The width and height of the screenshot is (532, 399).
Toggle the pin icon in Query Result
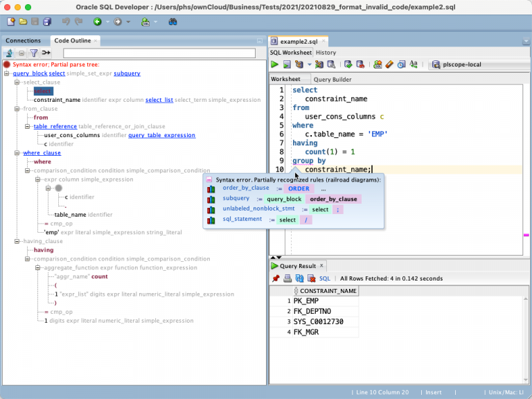coord(276,278)
